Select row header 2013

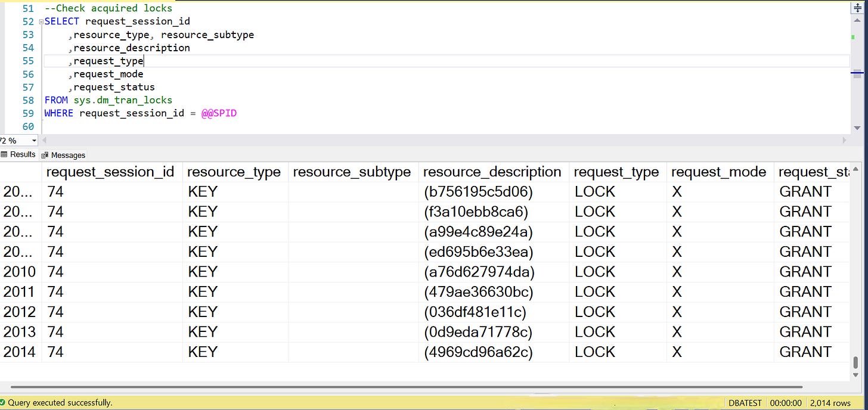[20, 332]
